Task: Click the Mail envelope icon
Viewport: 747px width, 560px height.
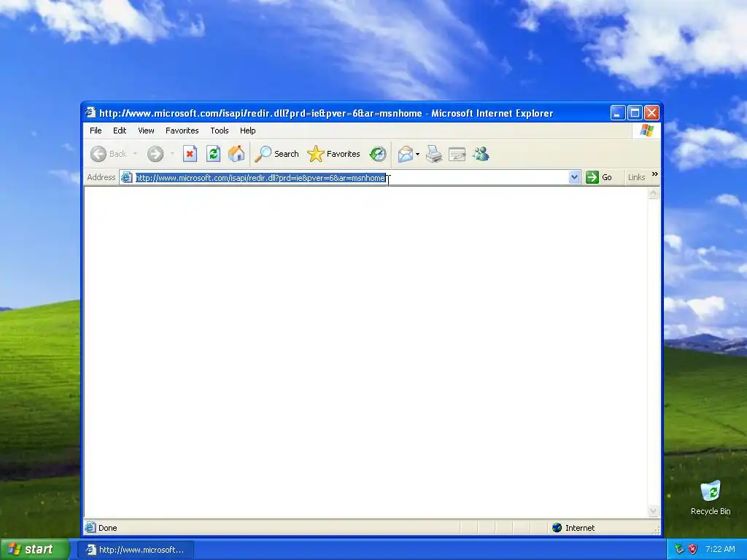Action: [x=406, y=154]
